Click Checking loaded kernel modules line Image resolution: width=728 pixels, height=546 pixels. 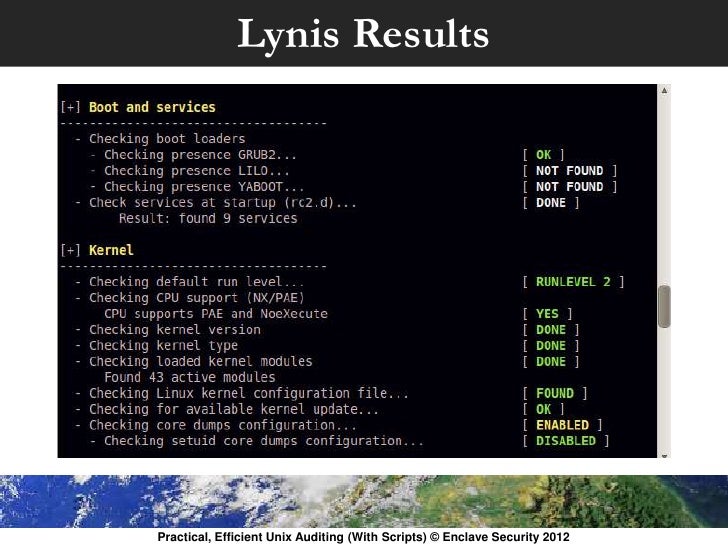coord(194,361)
